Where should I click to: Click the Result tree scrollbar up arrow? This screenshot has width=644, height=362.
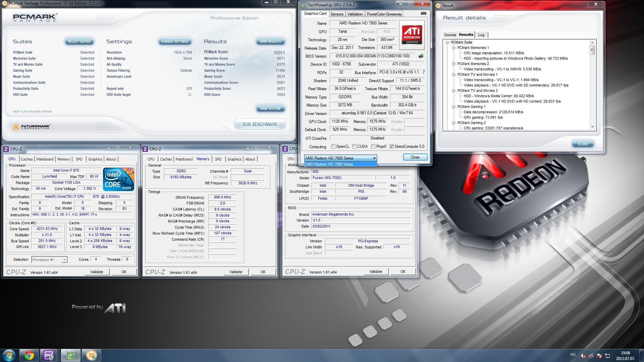click(592, 42)
